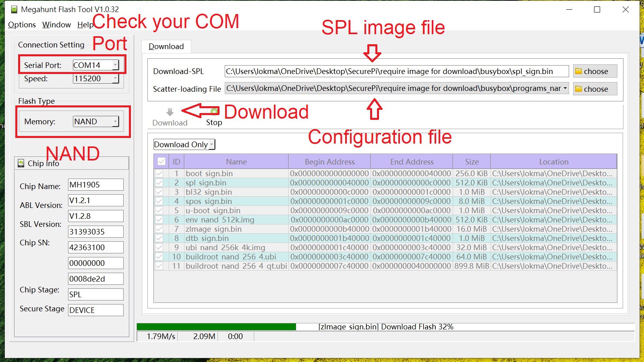Switch to the Download tab
The height and width of the screenshot is (362, 644).
click(x=166, y=46)
